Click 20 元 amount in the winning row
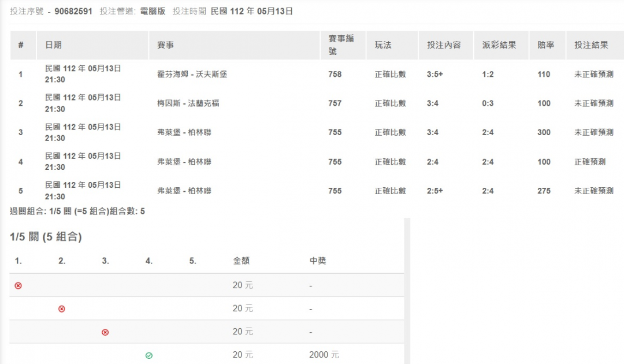Viewport: 624px width, 364px height. click(x=243, y=355)
